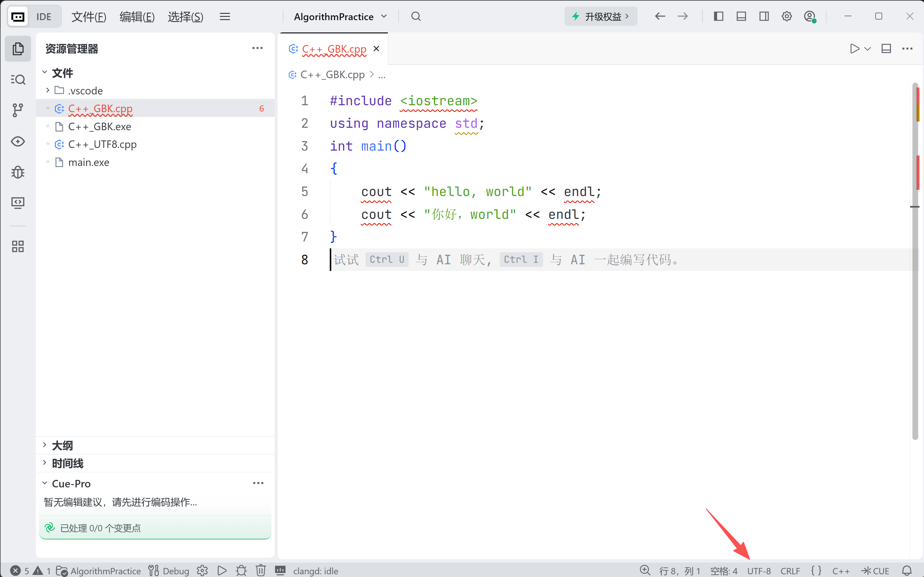Open the Explorer files panel icon
The height and width of the screenshot is (577, 924).
coord(18,49)
